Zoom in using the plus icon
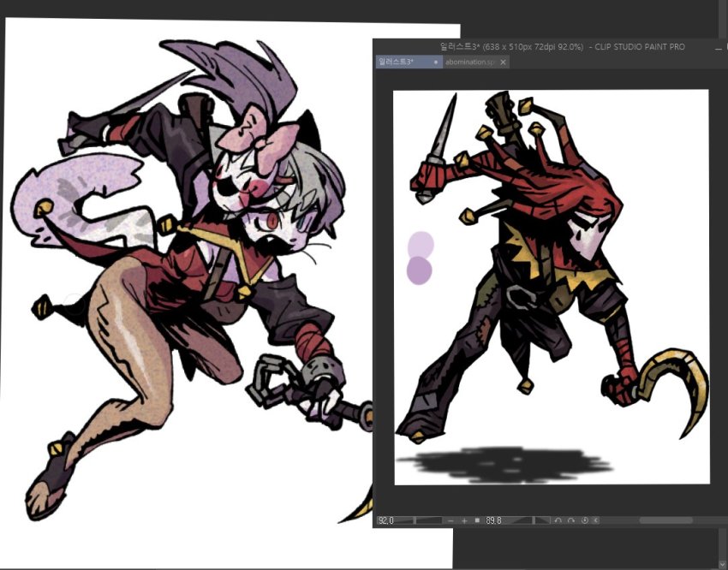728x570 pixels. 463,520
